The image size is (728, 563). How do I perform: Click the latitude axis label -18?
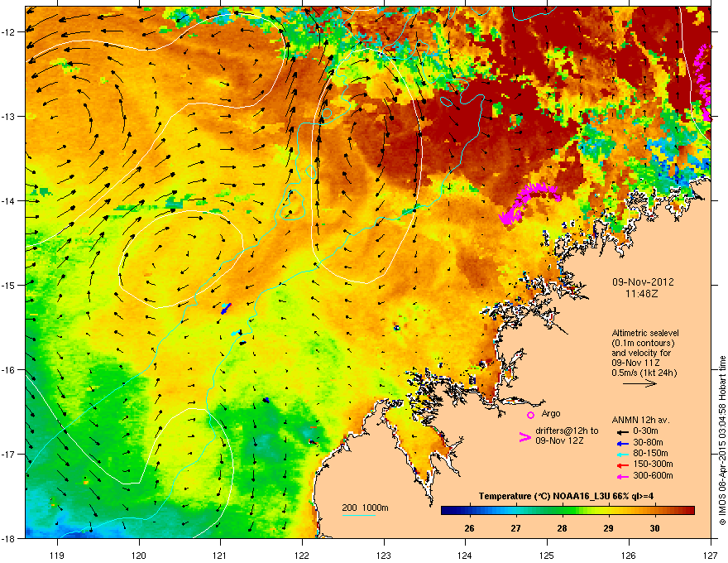pos(9,538)
